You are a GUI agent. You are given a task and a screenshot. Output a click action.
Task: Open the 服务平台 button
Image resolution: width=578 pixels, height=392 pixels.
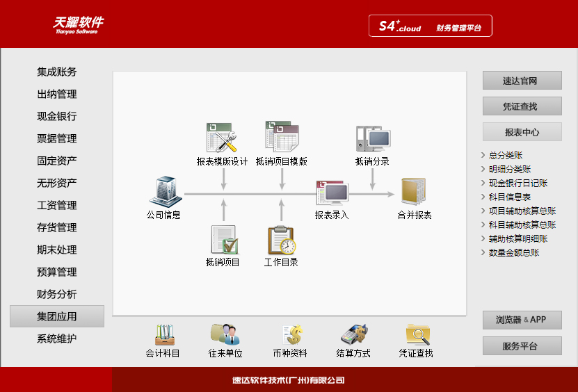[x=522, y=346]
